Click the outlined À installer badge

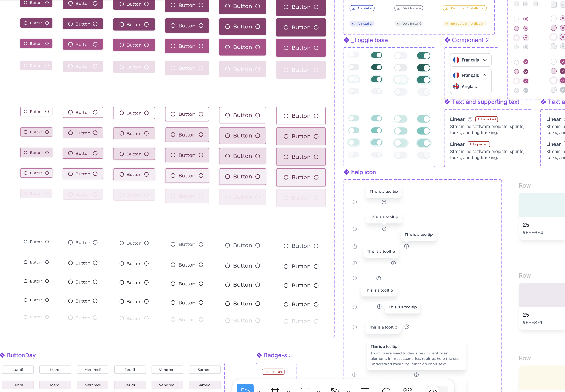362,8
